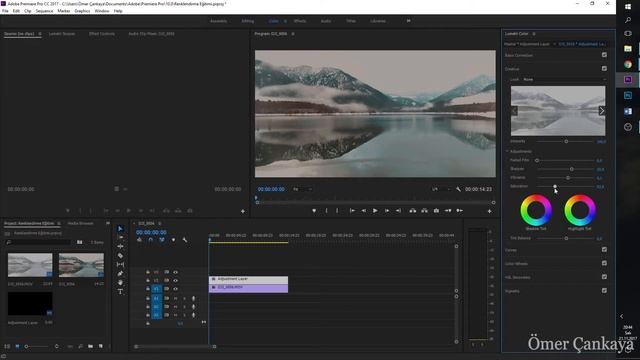640x360 pixels.
Task: Click Step Forward one frame in Program monitor
Action: click(387, 211)
